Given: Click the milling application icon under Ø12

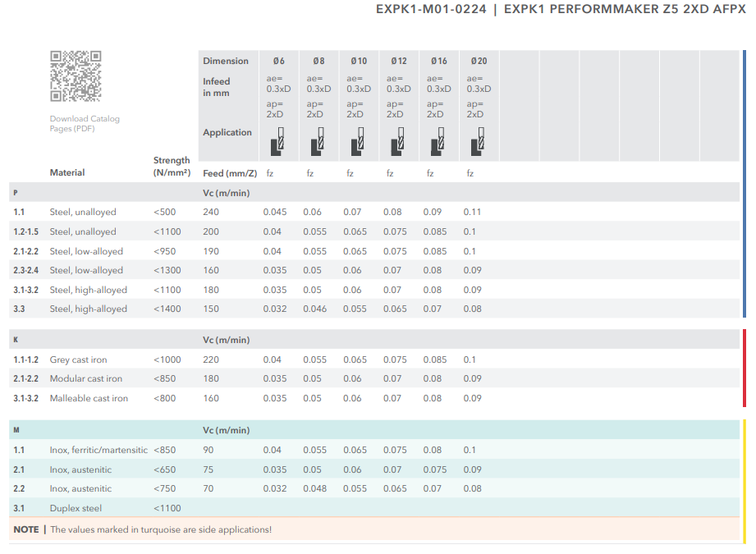Looking at the screenshot, I should 398,142.
